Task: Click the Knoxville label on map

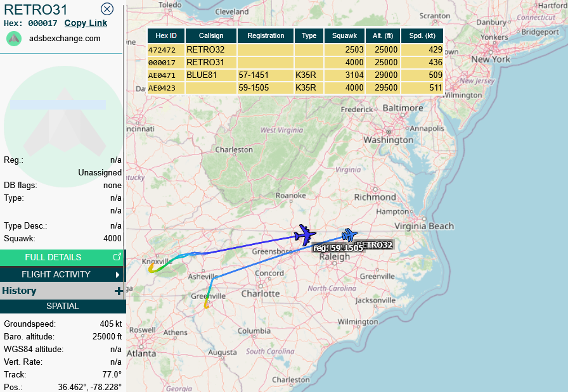Action: pos(157,262)
